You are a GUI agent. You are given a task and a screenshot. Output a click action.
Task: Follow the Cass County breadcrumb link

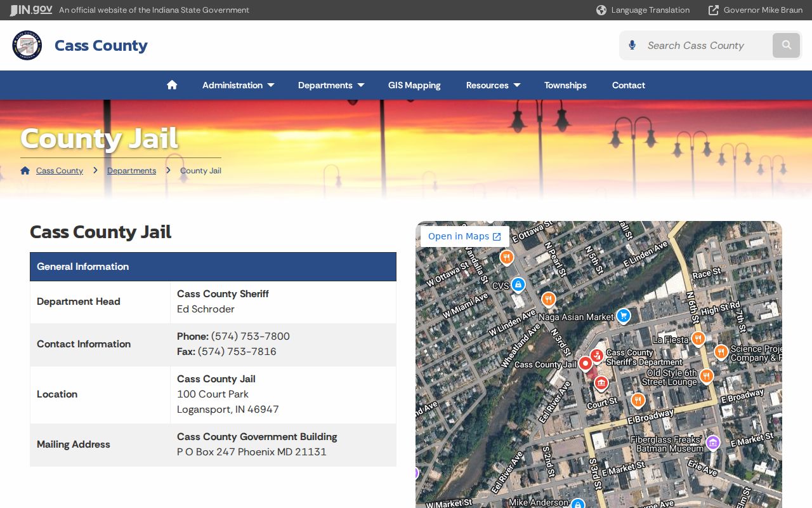(60, 171)
